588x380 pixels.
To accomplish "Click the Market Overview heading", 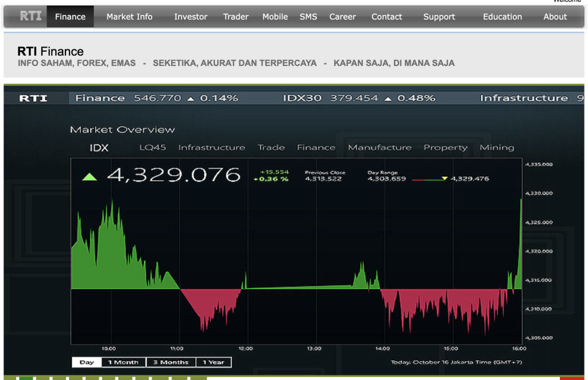I will coord(122,130).
